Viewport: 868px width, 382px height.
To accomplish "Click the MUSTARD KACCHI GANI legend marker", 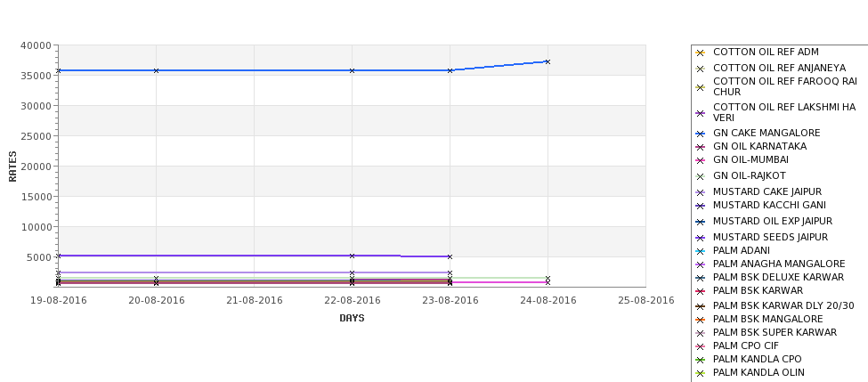I will pos(700,206).
